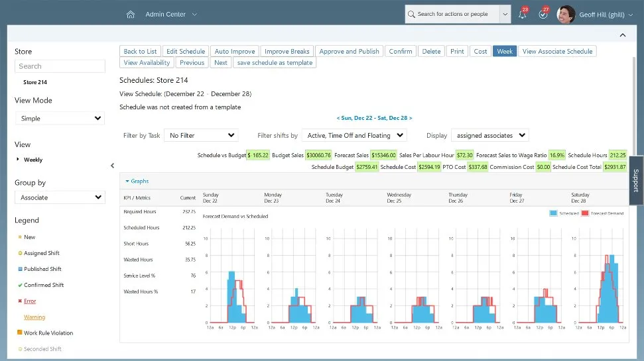
Task: Click the Home icon in top bar
Action: click(131, 14)
